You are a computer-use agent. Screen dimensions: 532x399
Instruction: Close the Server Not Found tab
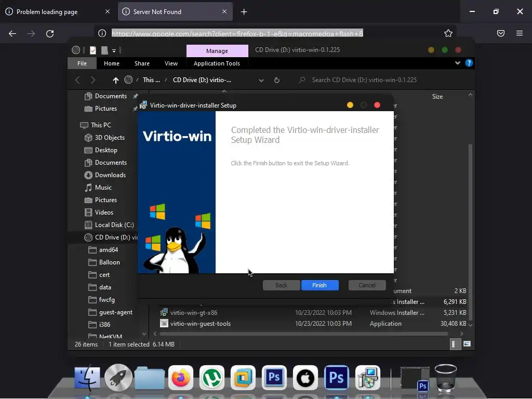(x=224, y=11)
